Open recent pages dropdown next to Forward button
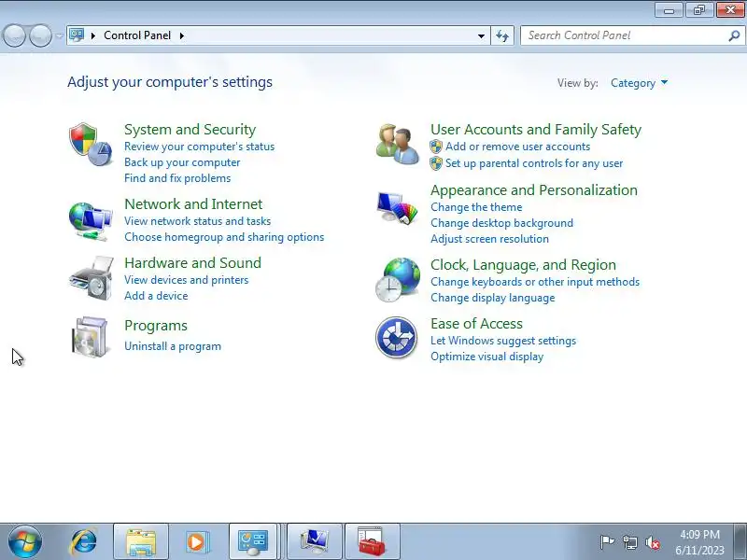 pyautogui.click(x=59, y=35)
